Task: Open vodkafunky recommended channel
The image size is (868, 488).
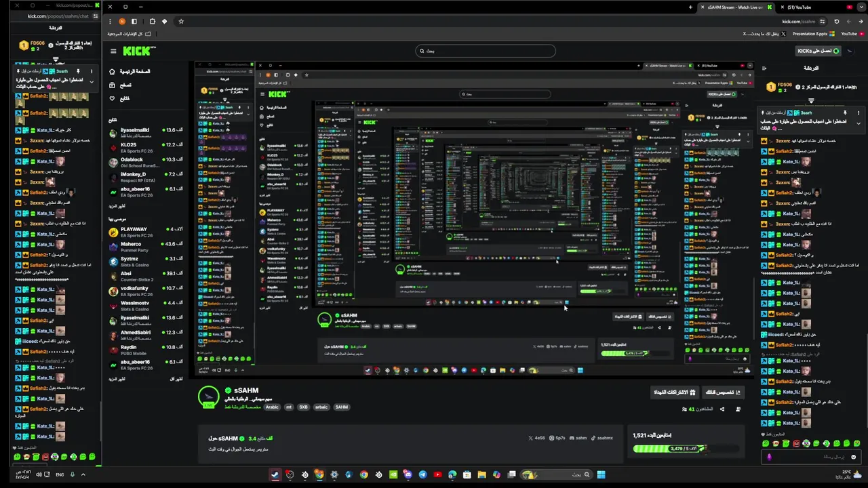Action: 146,291
